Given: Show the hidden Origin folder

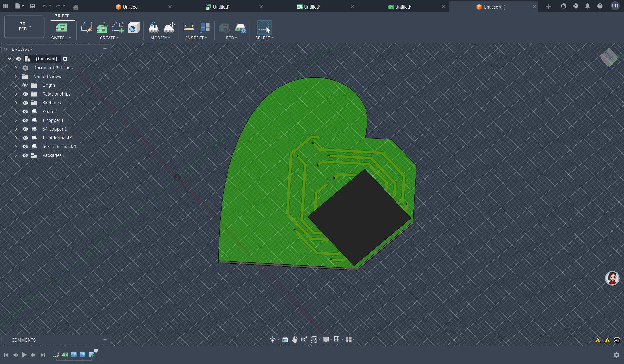Looking at the screenshot, I should (25, 85).
